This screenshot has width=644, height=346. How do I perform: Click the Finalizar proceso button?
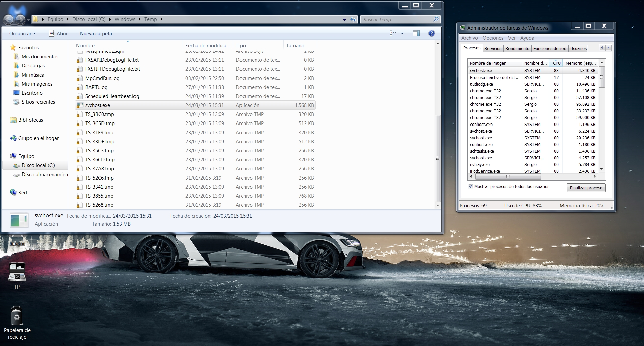(586, 188)
